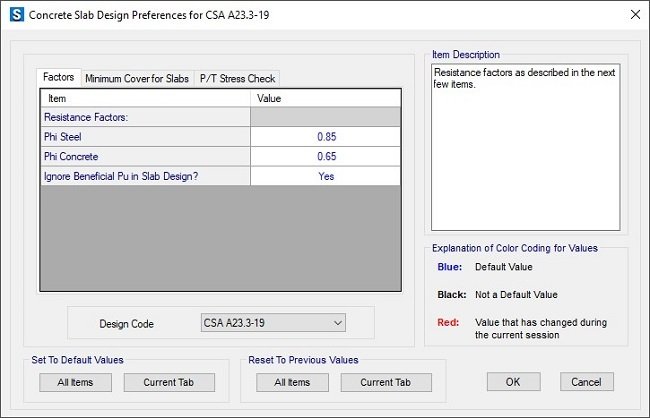Reset all items to previous values
Screen dimensions: 650x418
click(x=292, y=382)
